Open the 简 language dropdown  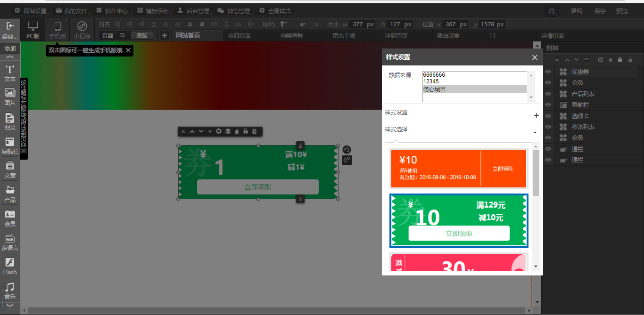553,11
